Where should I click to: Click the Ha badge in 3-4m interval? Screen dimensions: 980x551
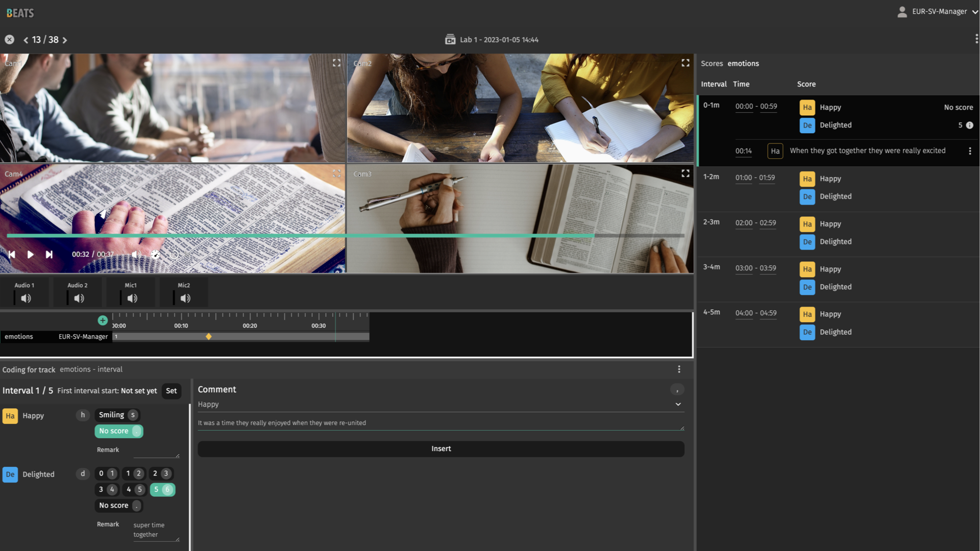point(807,269)
